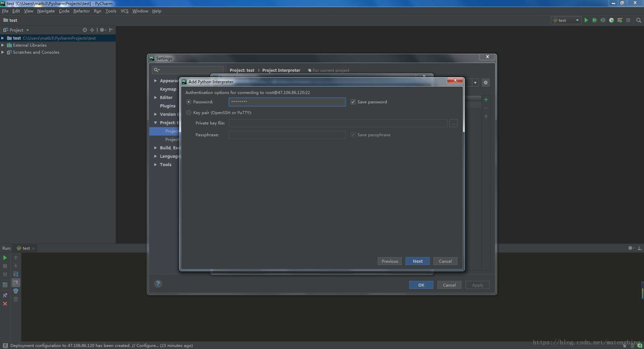Viewport: 644px width, 349px height.
Task: Expand the Tools settings category
Action: [155, 165]
